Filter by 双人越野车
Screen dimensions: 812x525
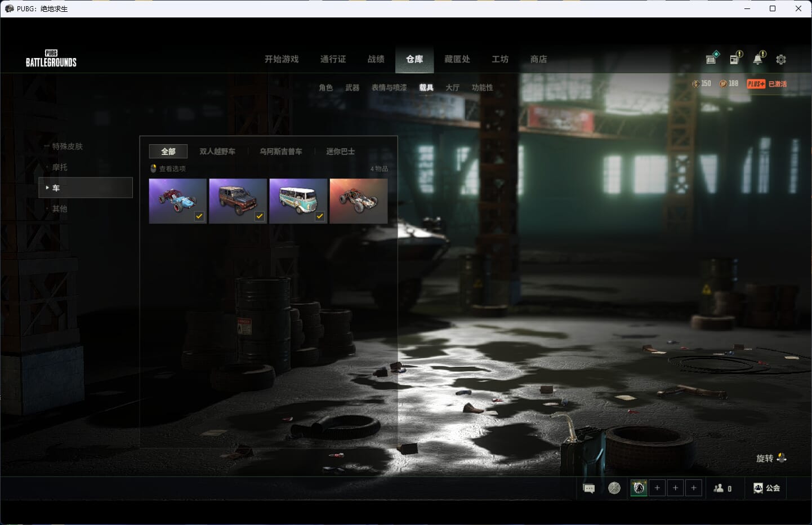tap(217, 152)
